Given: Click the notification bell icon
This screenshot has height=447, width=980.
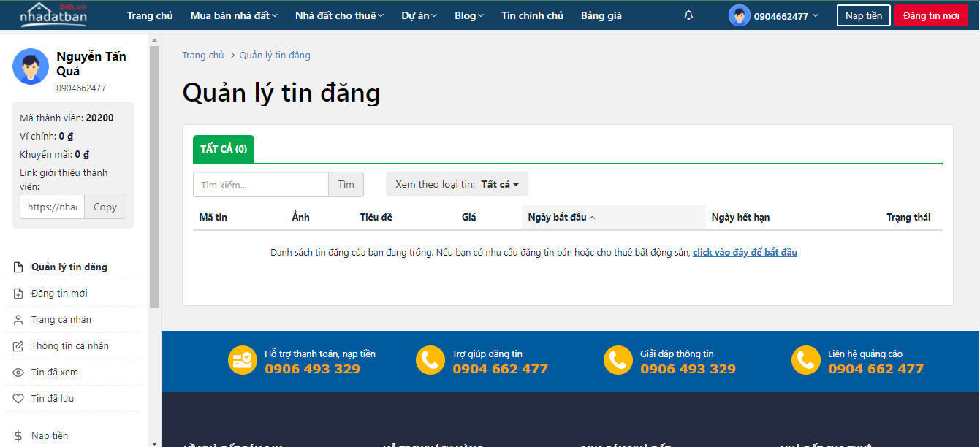Looking at the screenshot, I should click(688, 15).
